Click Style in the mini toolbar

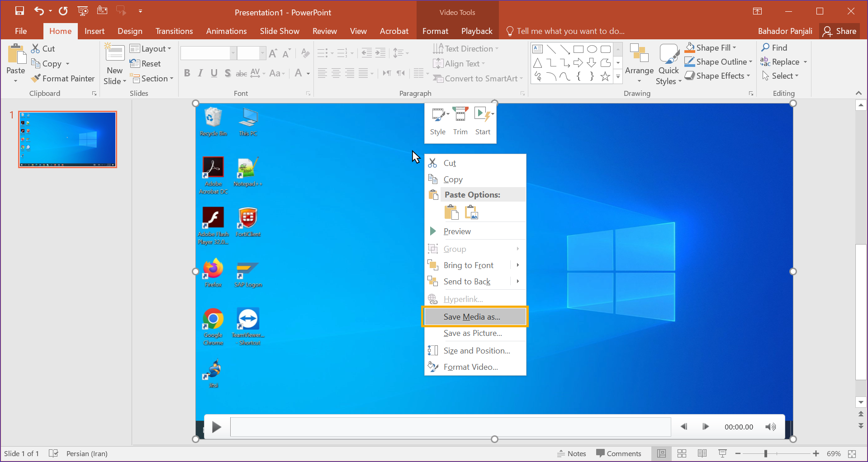[438, 121]
